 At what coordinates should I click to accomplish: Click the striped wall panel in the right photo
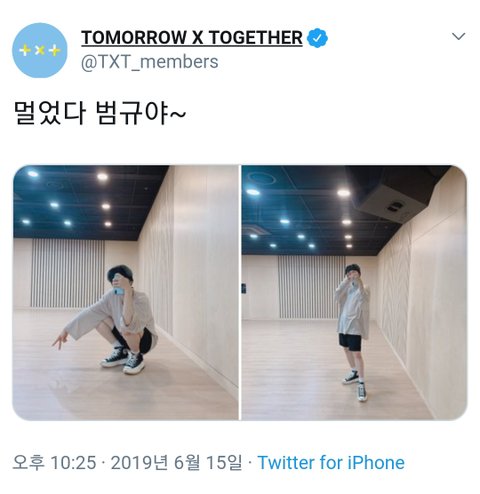[x=308, y=287]
